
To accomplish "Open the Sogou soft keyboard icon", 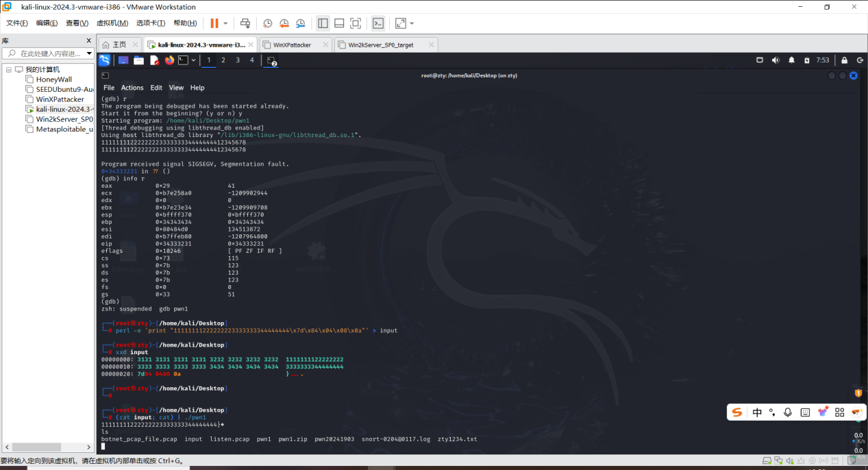I will pos(805,412).
